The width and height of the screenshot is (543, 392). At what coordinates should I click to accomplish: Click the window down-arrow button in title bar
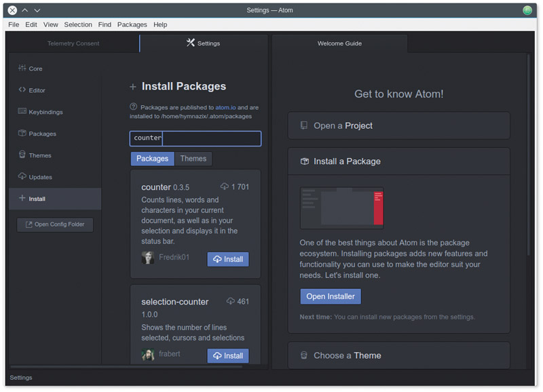(37, 10)
